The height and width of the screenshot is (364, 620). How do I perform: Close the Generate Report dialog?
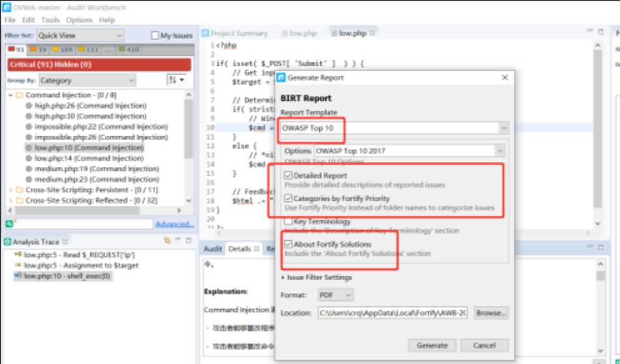[505, 78]
